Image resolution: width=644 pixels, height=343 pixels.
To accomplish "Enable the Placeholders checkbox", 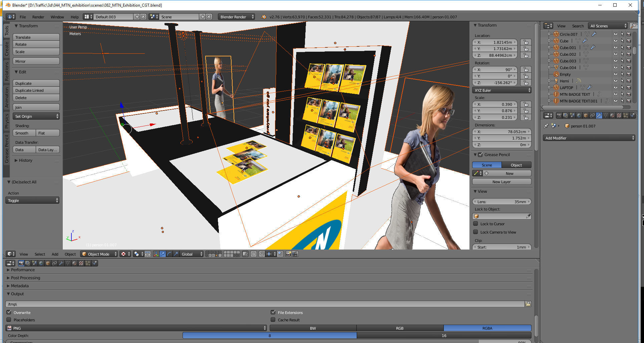I will tap(9, 320).
